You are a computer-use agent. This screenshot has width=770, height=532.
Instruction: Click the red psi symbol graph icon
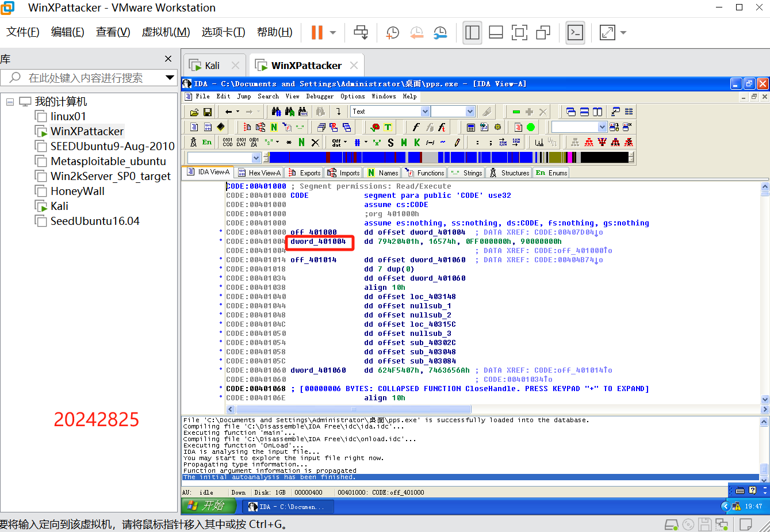click(602, 142)
